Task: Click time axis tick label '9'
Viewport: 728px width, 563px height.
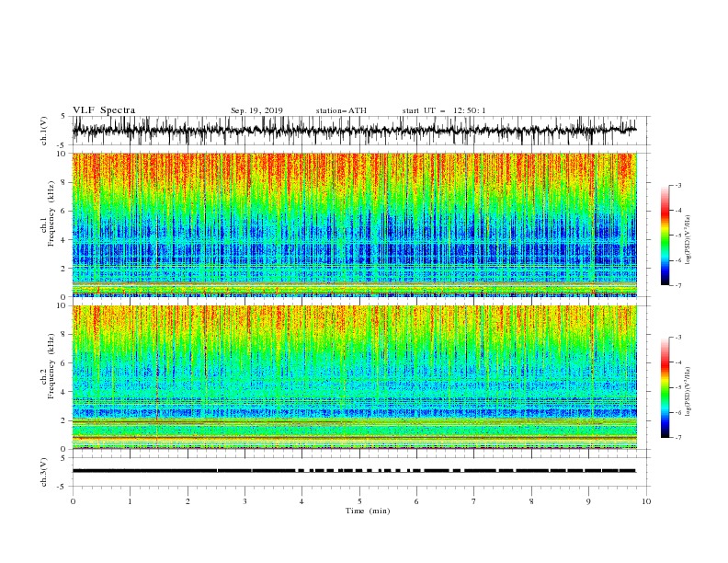Action: [588, 501]
